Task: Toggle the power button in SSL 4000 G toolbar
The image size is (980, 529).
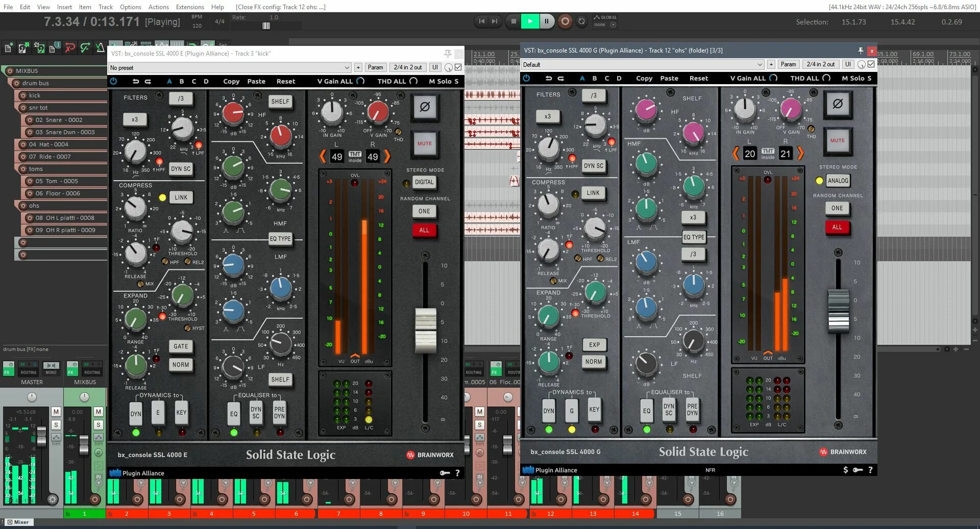Action: point(526,78)
